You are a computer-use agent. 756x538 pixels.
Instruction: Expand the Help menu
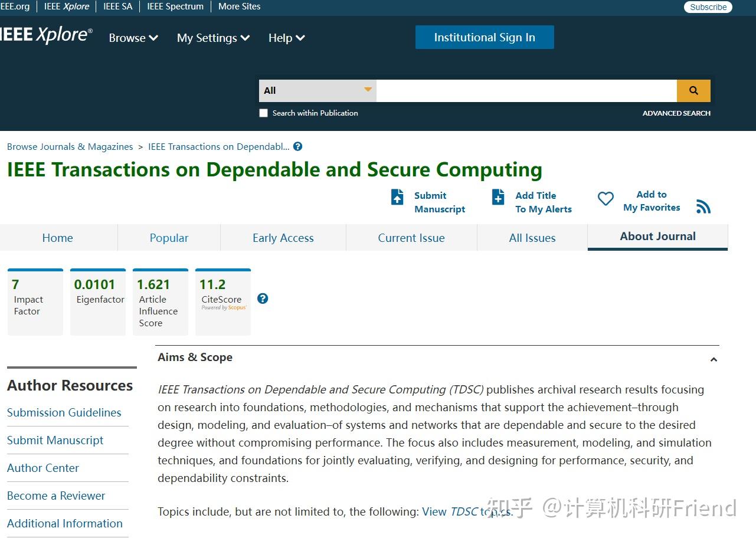(286, 38)
